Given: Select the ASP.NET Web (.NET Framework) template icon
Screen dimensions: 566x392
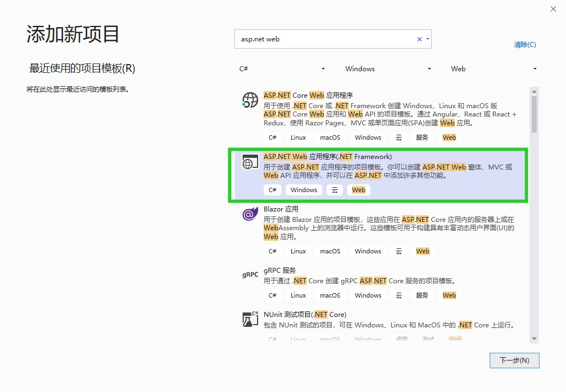Looking at the screenshot, I should [x=250, y=162].
